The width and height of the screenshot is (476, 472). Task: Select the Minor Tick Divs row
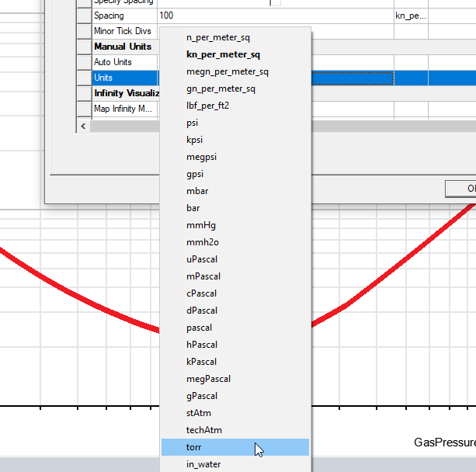coord(124,31)
